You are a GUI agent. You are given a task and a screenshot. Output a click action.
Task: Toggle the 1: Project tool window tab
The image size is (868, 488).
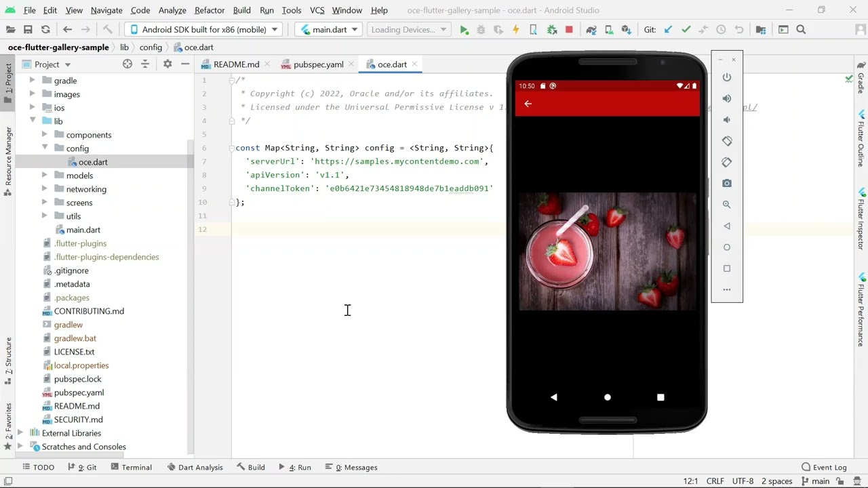pos(8,83)
